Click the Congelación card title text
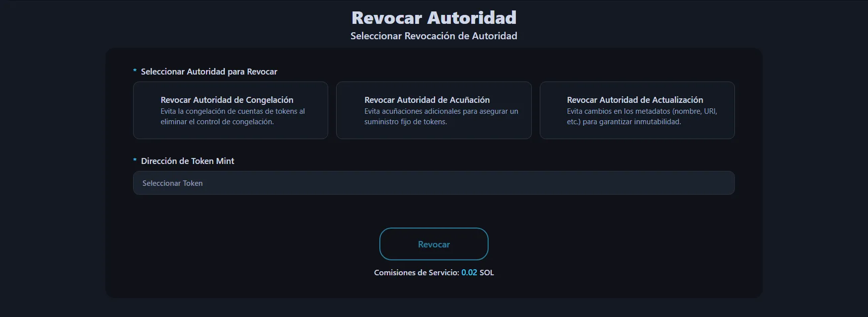 [x=227, y=100]
